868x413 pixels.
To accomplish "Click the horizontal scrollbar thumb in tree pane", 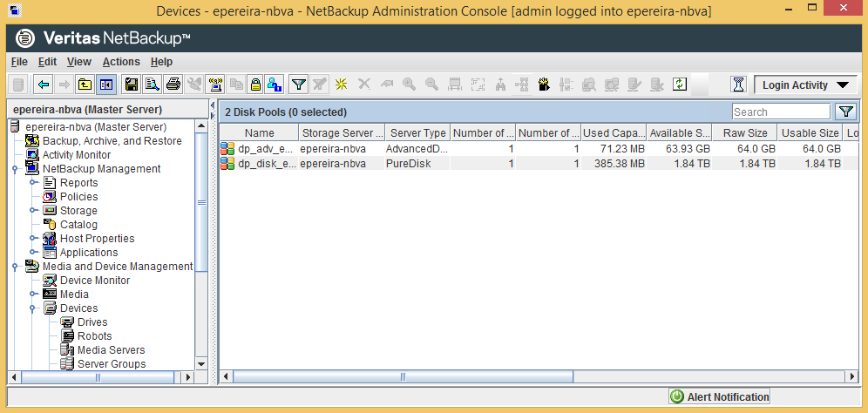I will (x=98, y=377).
